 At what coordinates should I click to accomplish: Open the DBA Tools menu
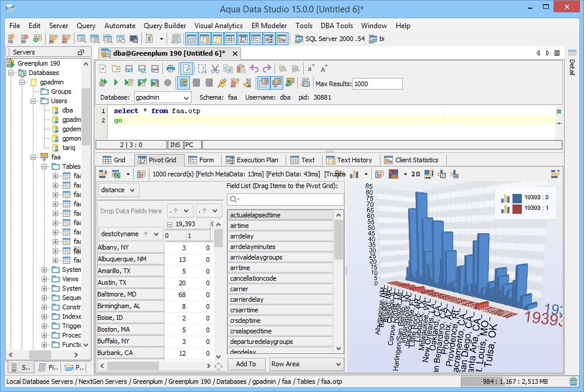[337, 26]
